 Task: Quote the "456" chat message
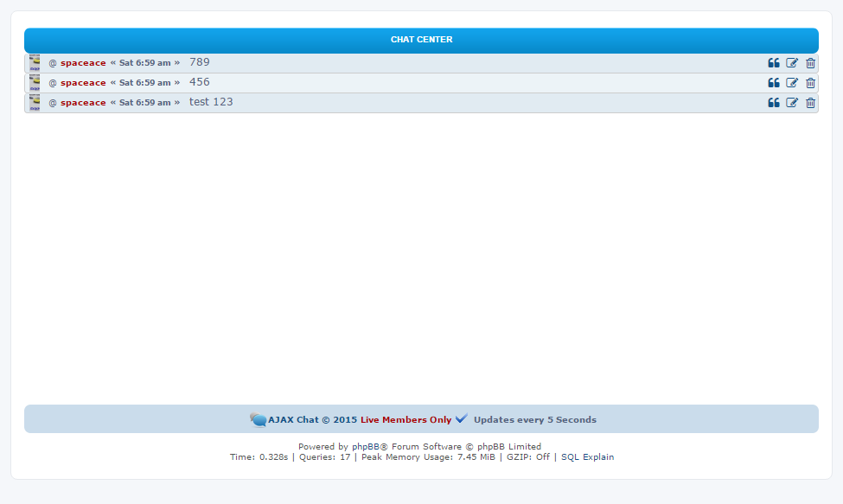click(774, 83)
